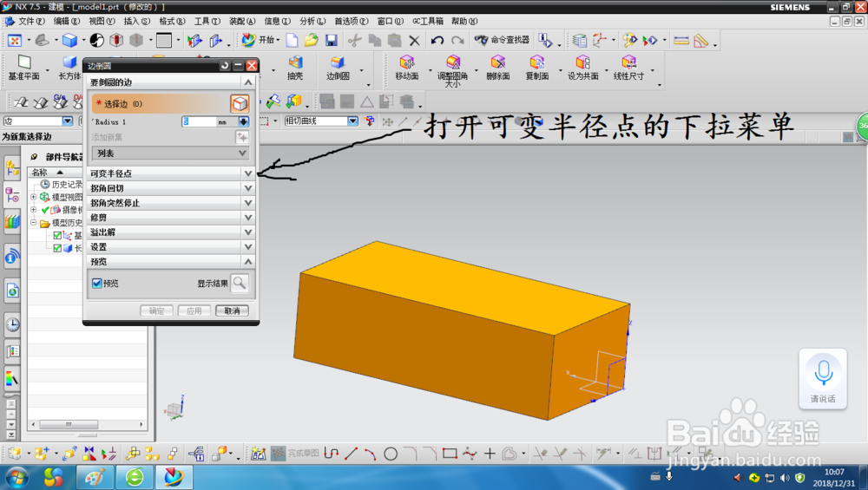868x490 pixels.
Task: Expand the Model Views (模型视图) tree node
Action: 33,197
